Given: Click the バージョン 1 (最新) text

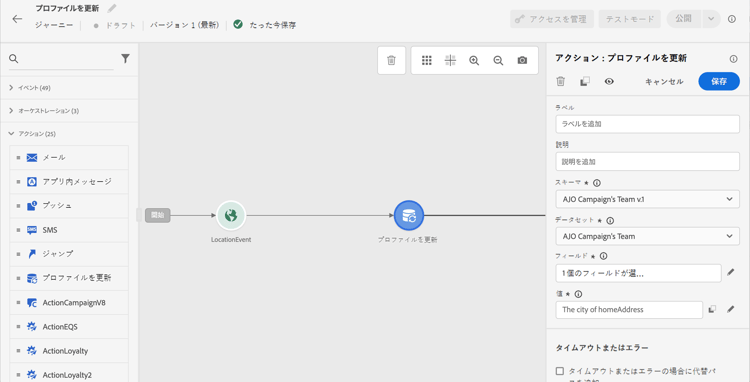Looking at the screenshot, I should (x=185, y=25).
